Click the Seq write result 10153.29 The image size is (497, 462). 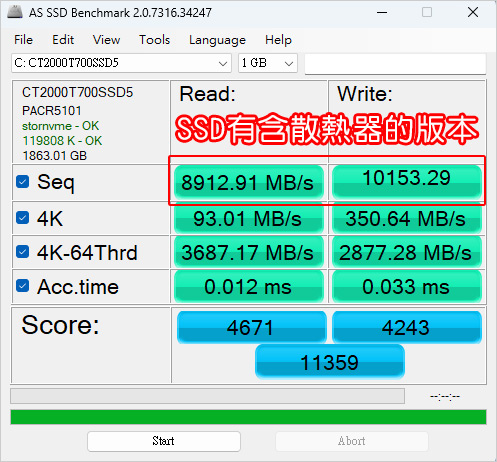coord(407,181)
